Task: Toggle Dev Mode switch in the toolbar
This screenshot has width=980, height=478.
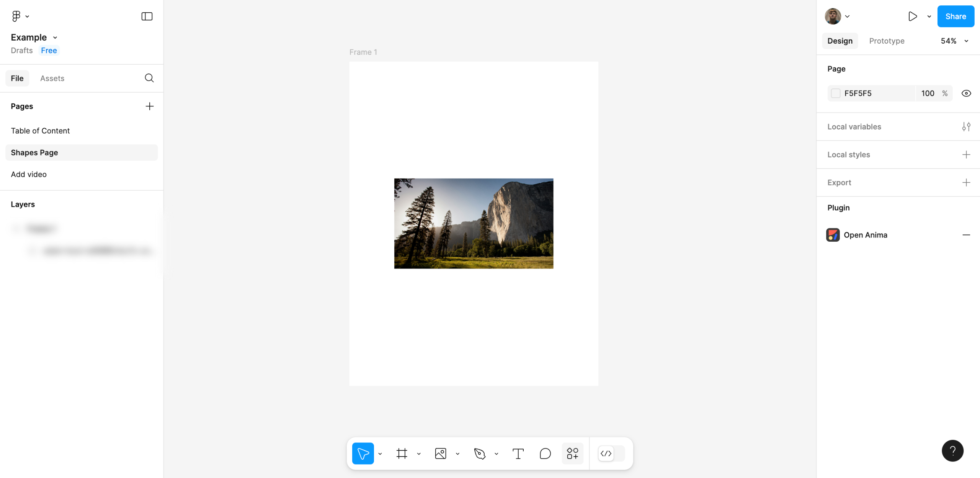Action: [611, 453]
